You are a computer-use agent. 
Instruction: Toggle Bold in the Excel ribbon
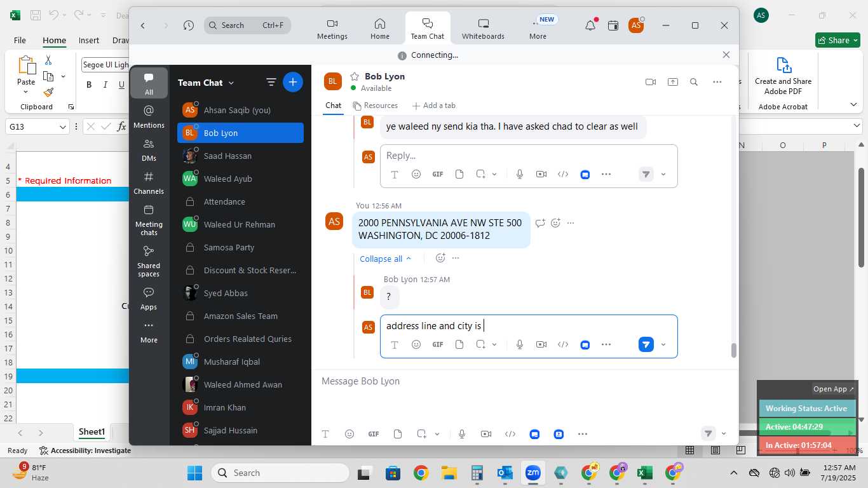pos(89,85)
